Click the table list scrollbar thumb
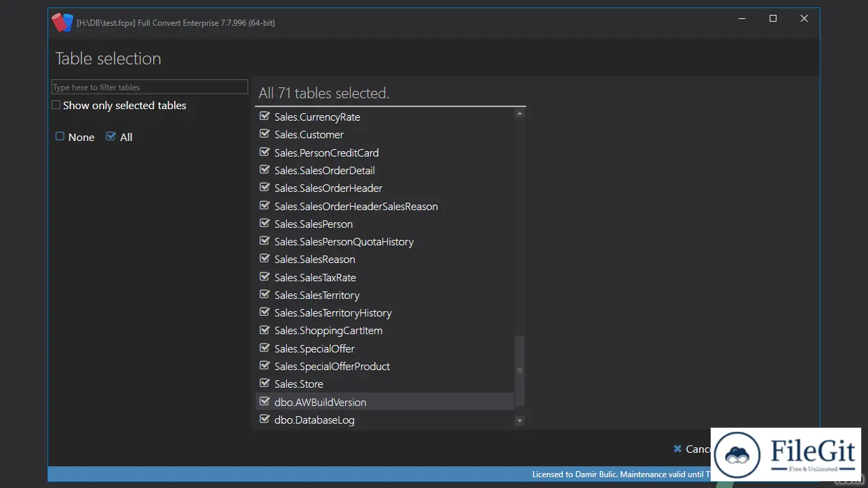The height and width of the screenshot is (488, 868). [519, 371]
